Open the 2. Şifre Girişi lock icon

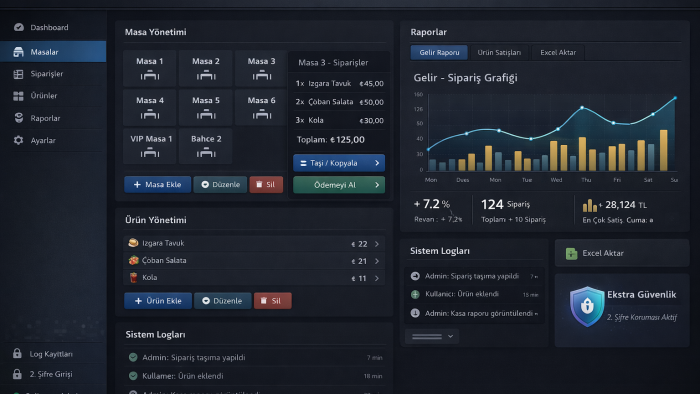click(x=17, y=374)
